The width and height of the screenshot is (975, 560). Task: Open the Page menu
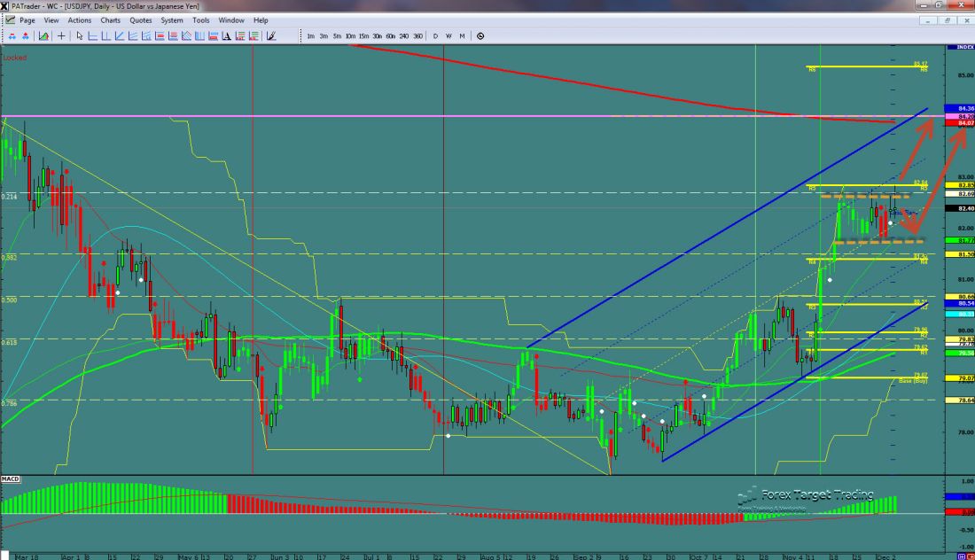(27, 19)
